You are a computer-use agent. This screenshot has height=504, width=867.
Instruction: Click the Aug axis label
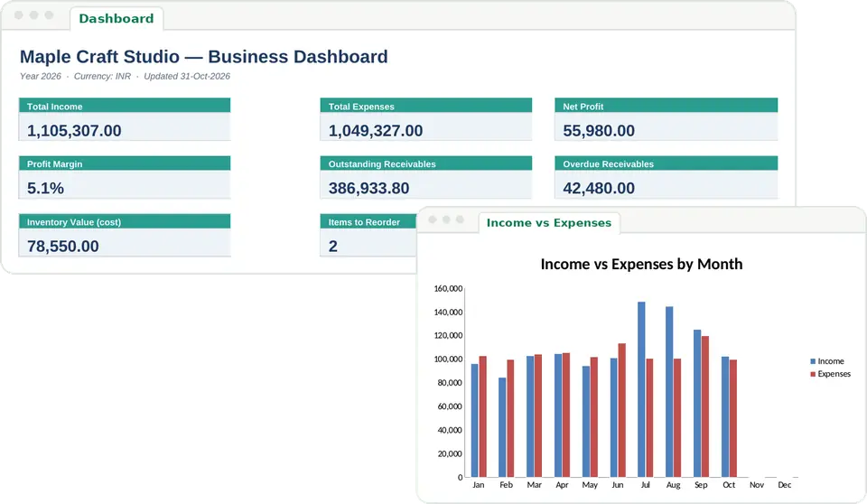click(673, 485)
